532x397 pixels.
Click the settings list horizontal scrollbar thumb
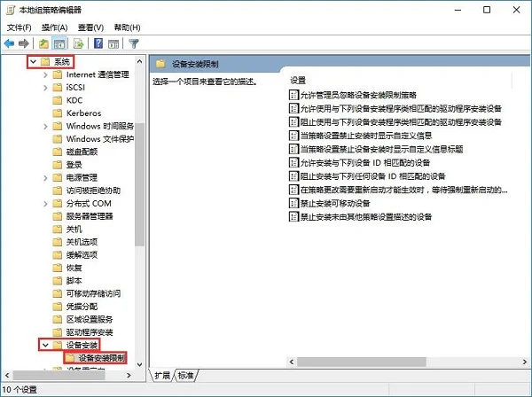click(362, 362)
